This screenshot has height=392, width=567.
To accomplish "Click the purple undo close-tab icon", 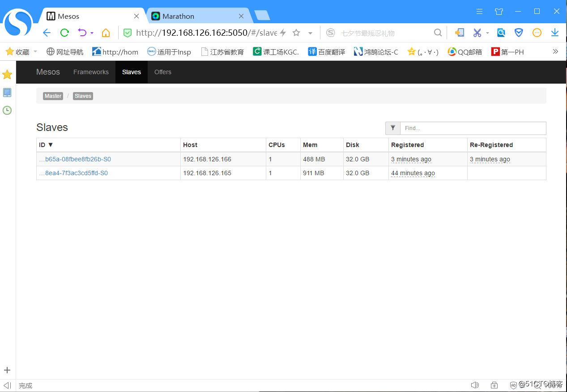I will (x=82, y=33).
